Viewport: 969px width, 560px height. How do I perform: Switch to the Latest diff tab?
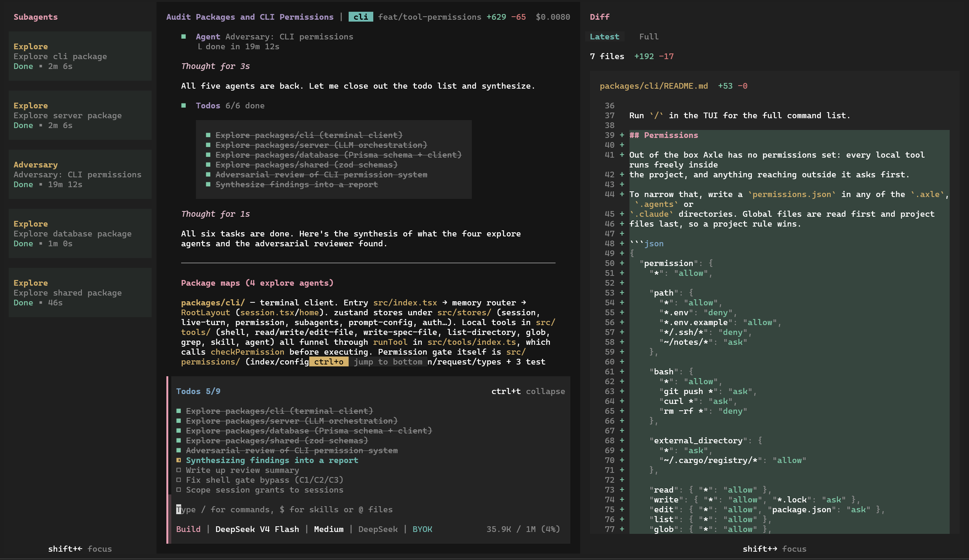pos(604,36)
